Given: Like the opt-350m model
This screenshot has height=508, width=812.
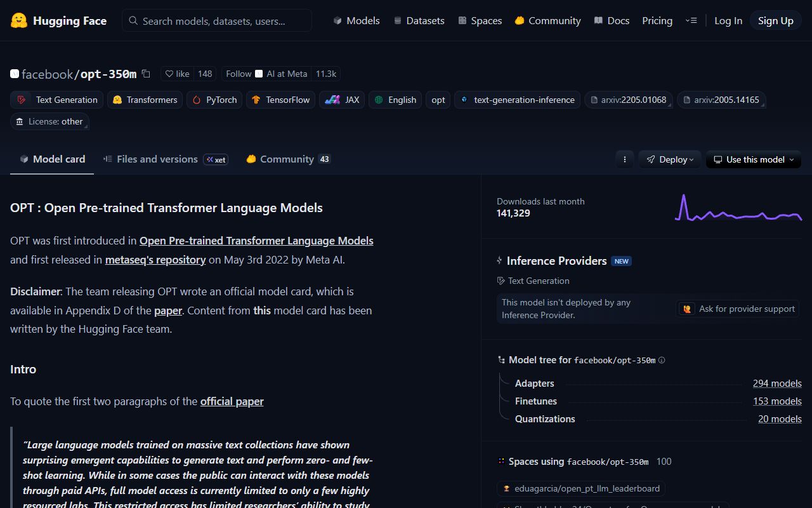Looking at the screenshot, I should 178,74.
